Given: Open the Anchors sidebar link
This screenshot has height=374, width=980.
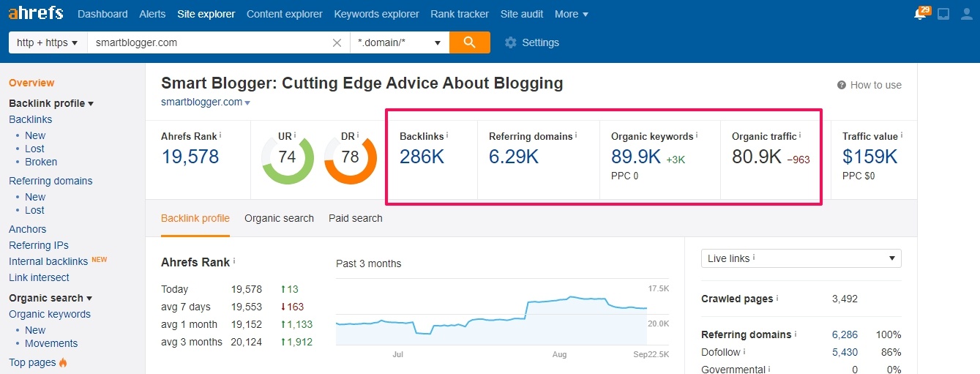Looking at the screenshot, I should pos(28,229).
